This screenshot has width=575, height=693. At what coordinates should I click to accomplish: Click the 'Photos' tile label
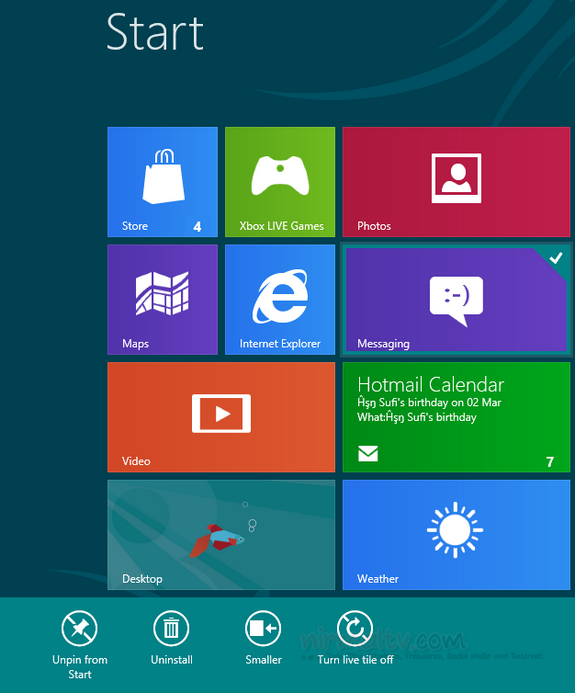(374, 226)
